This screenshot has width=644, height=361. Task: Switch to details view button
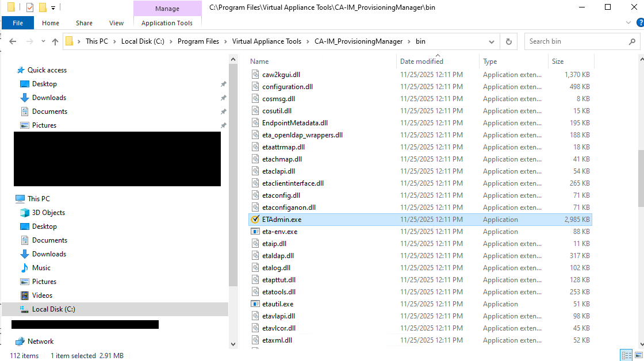click(x=626, y=355)
